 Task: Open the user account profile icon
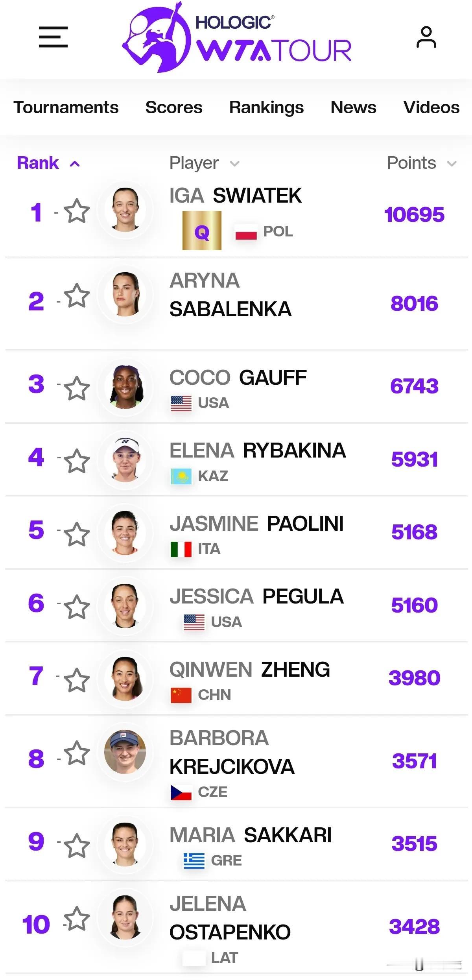click(x=426, y=37)
